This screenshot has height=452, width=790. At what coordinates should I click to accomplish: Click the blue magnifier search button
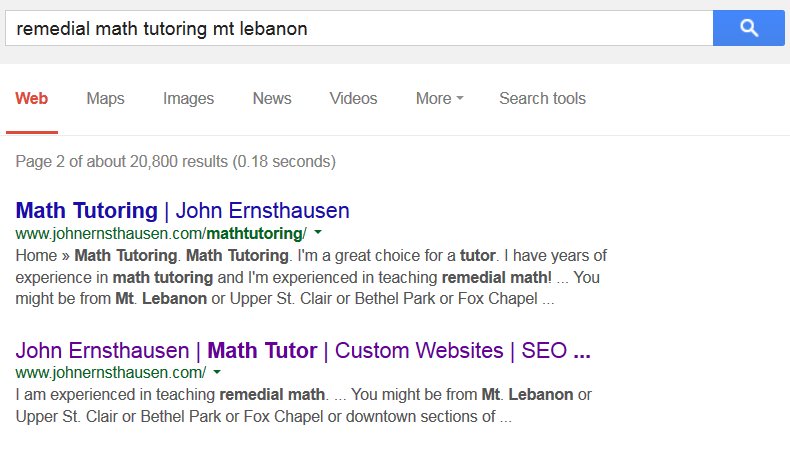tap(749, 28)
